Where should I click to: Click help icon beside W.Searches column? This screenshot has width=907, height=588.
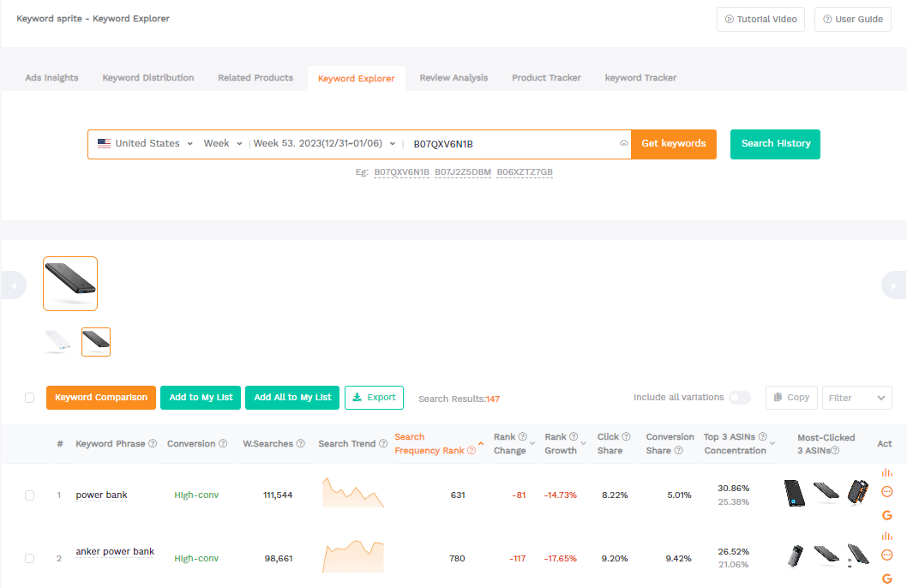pyautogui.click(x=301, y=444)
